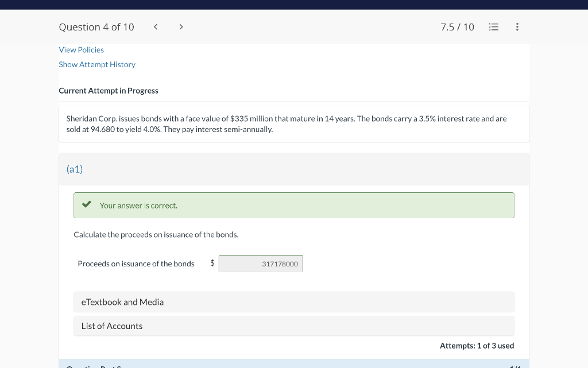Click the proceeds on issuance input field
The image size is (588, 368).
point(261,264)
